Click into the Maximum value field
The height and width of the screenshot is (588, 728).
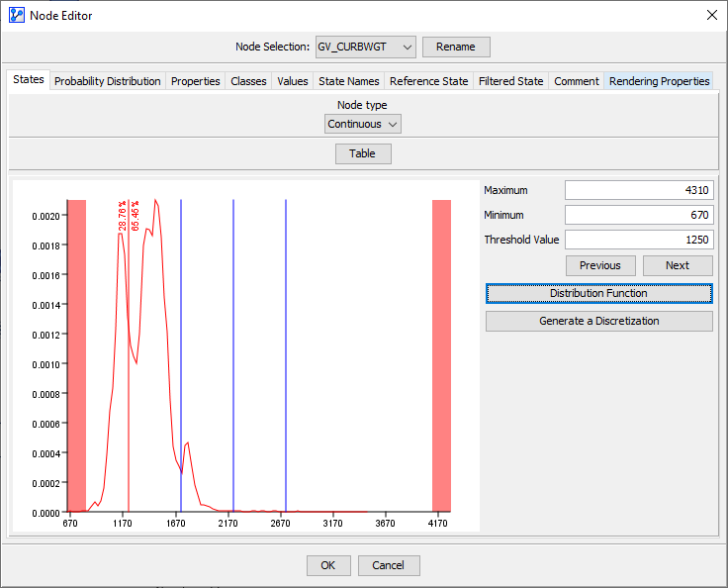638,190
